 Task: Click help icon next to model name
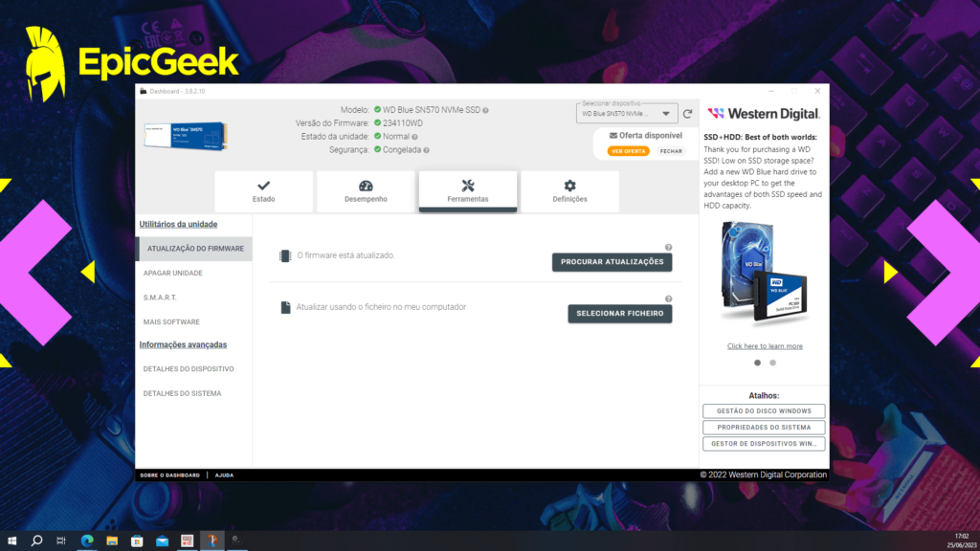coord(486,110)
